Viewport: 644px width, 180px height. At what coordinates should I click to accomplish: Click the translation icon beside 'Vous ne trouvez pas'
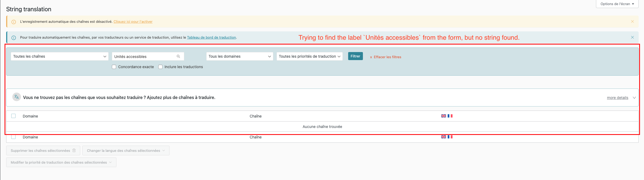pos(17,97)
